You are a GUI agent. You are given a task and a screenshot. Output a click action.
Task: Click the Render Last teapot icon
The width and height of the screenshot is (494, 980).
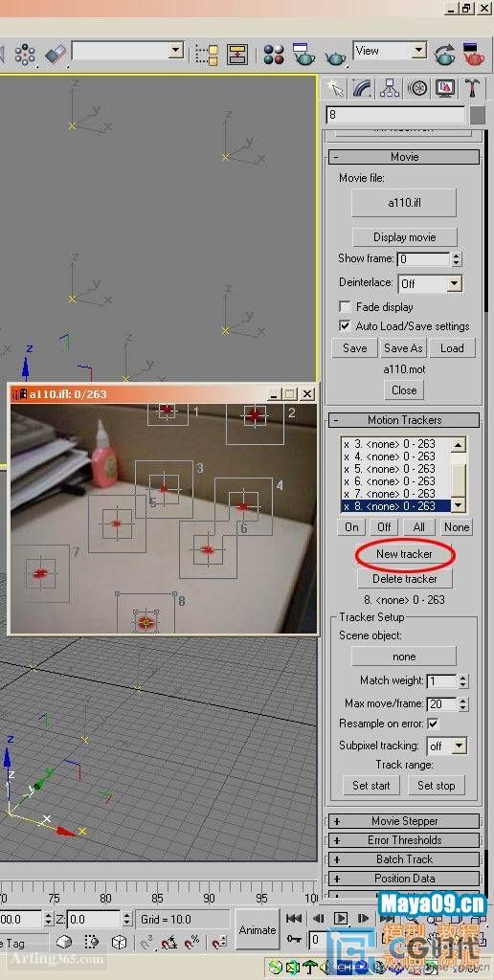coord(445,54)
